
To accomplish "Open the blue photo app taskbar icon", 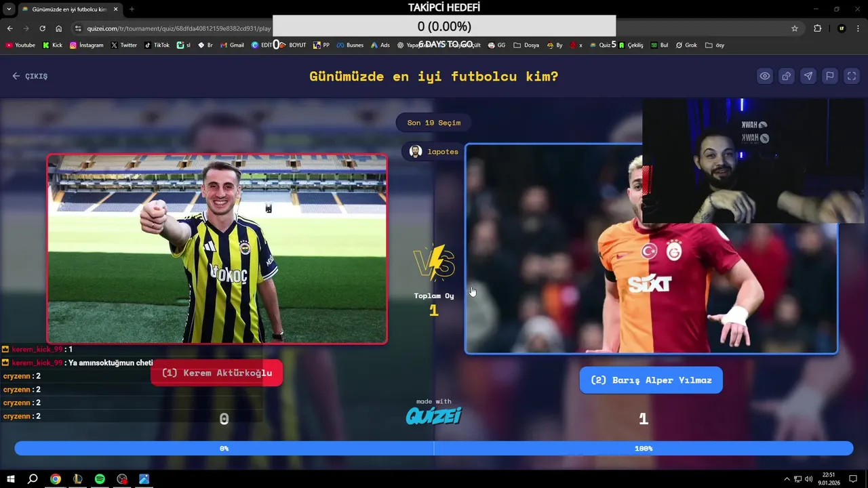I will (144, 479).
